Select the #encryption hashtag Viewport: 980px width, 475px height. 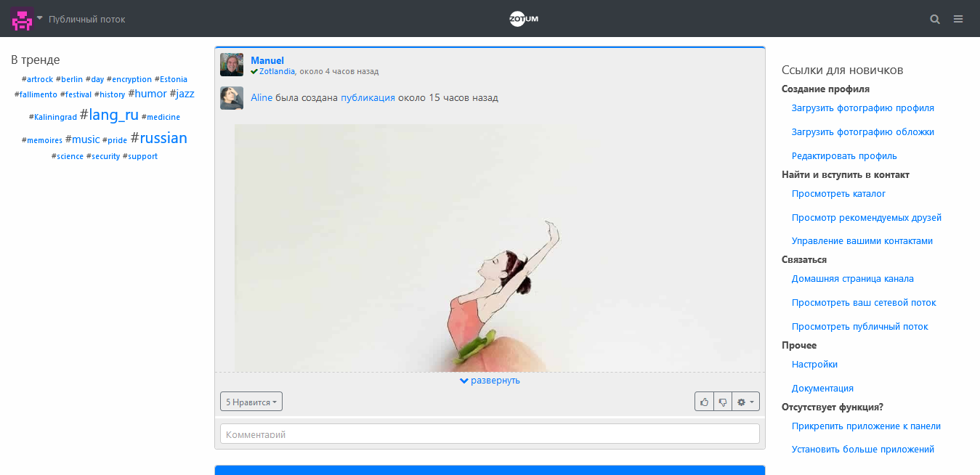point(129,79)
